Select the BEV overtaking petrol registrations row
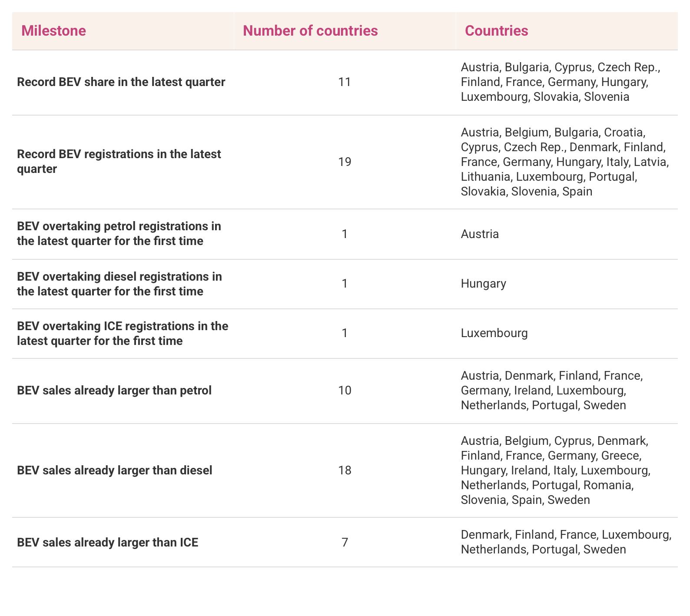The image size is (690, 616). click(345, 234)
